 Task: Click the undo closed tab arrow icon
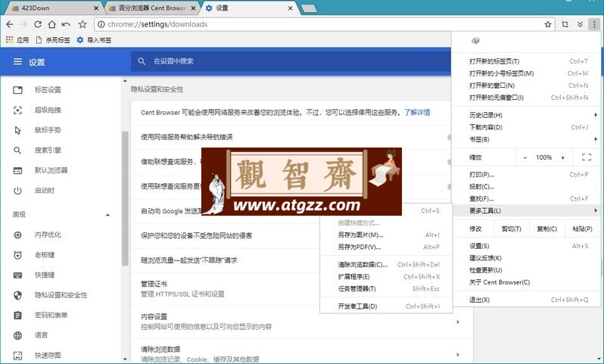[66, 24]
